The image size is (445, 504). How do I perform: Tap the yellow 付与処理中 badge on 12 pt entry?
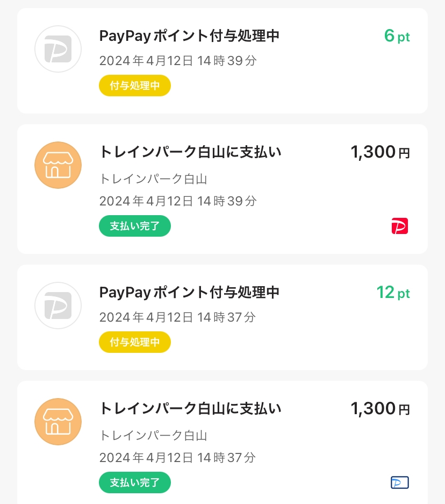[x=135, y=342]
